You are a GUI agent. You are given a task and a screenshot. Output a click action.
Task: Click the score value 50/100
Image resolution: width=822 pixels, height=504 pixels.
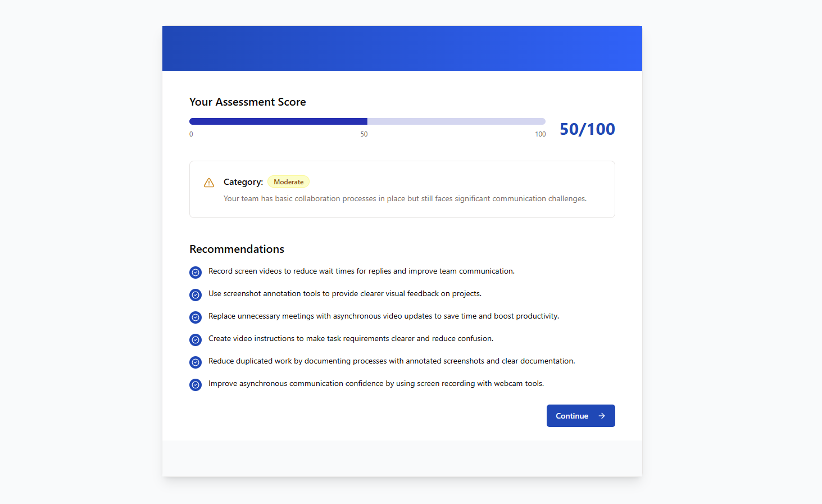click(x=587, y=129)
